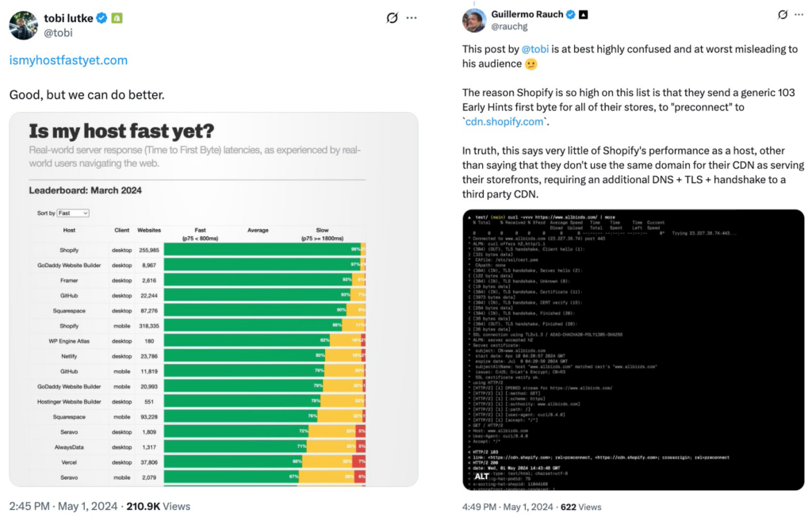Screen dimensions: 812x521
Task: Open Grok icon on Guillermo Rauch's post
Action: [783, 14]
